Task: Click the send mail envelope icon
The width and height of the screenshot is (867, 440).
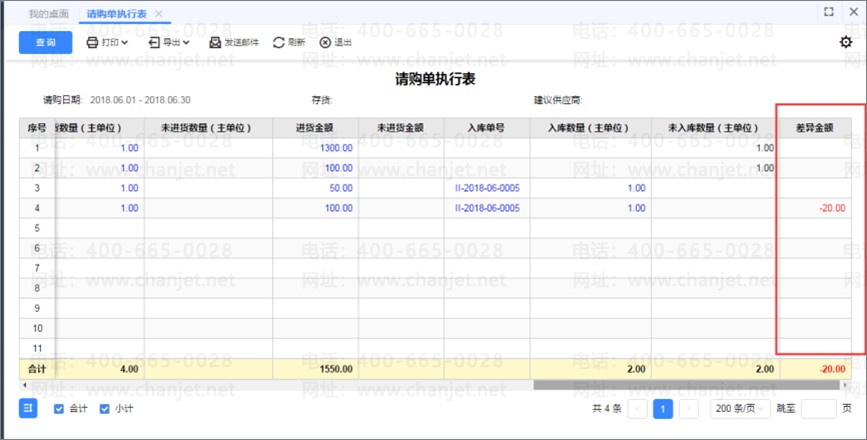Action: [x=215, y=43]
